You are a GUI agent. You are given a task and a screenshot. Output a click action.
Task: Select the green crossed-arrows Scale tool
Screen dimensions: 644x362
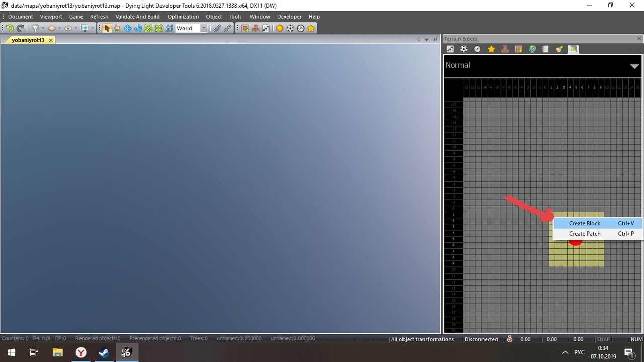pyautogui.click(x=148, y=29)
